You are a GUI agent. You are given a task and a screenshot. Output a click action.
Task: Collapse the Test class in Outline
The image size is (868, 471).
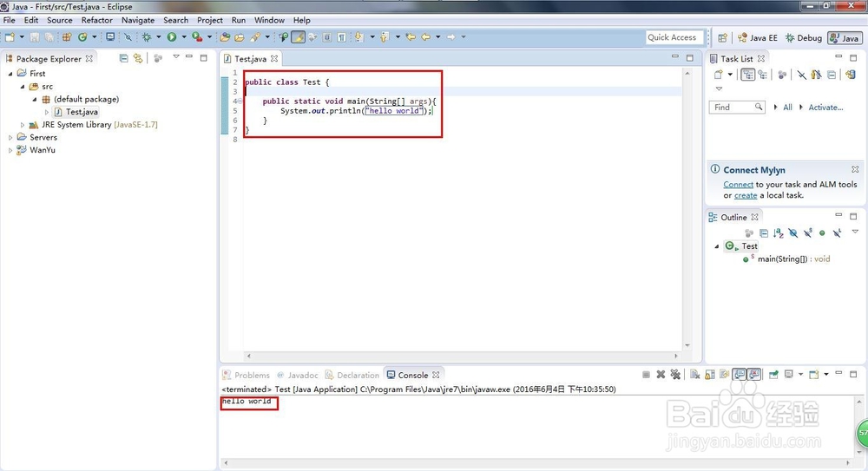click(x=717, y=246)
